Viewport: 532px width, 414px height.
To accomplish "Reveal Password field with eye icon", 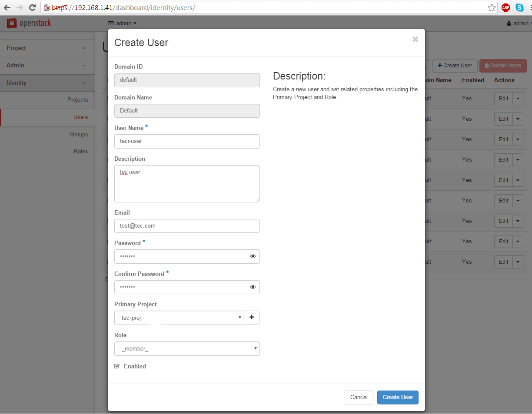I will [253, 256].
